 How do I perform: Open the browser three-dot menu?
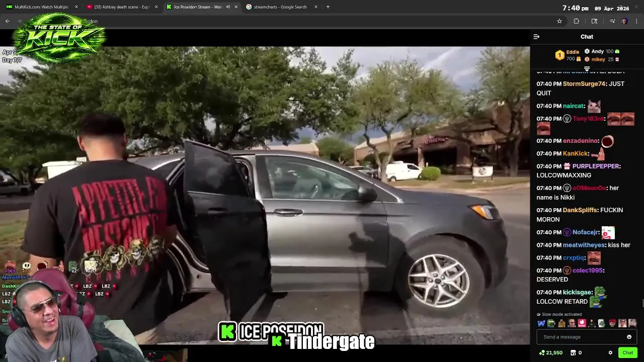637,21
